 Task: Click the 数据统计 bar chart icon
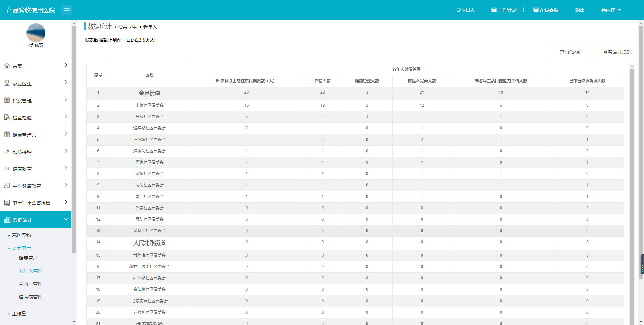pos(7,220)
